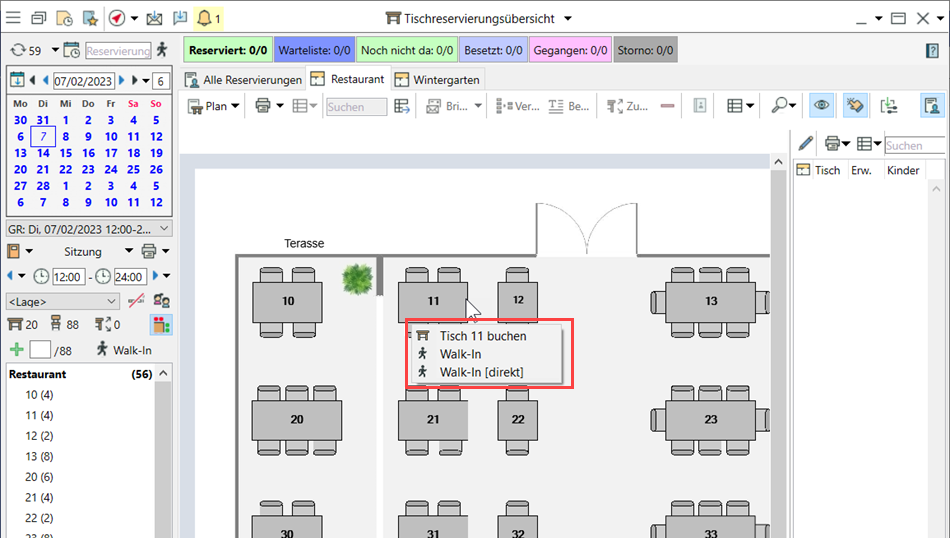950x538 pixels.
Task: Click the refresh icon next to 59
Action: [x=17, y=50]
